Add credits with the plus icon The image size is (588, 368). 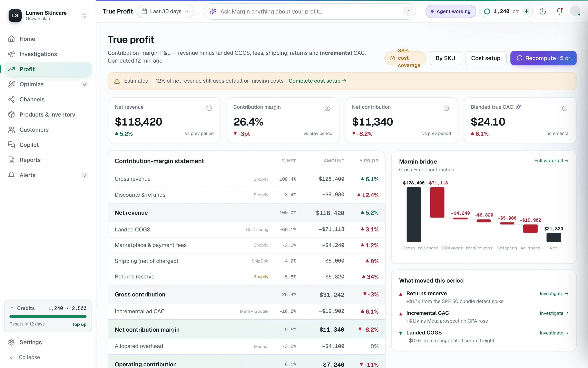click(527, 11)
